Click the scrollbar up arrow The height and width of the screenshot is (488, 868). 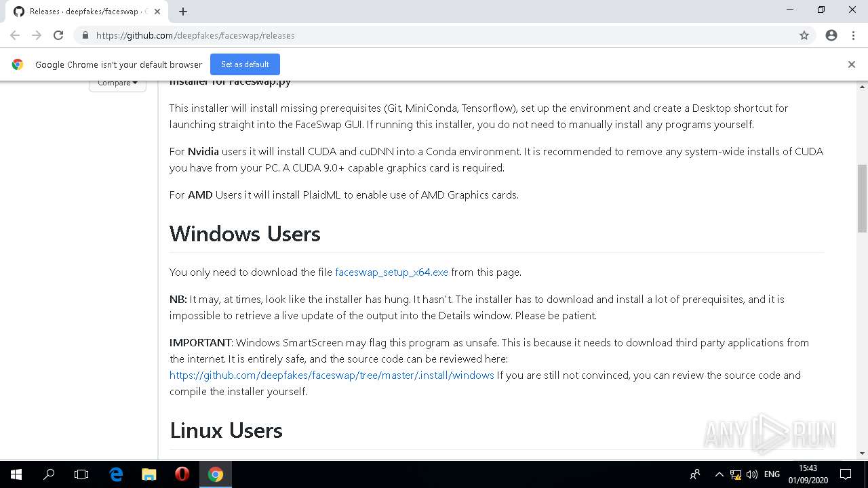coord(862,86)
